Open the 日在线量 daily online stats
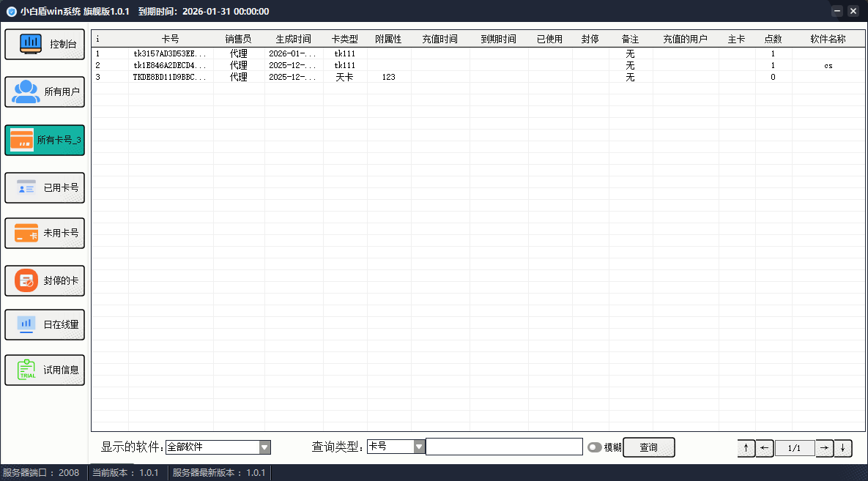 (45, 324)
